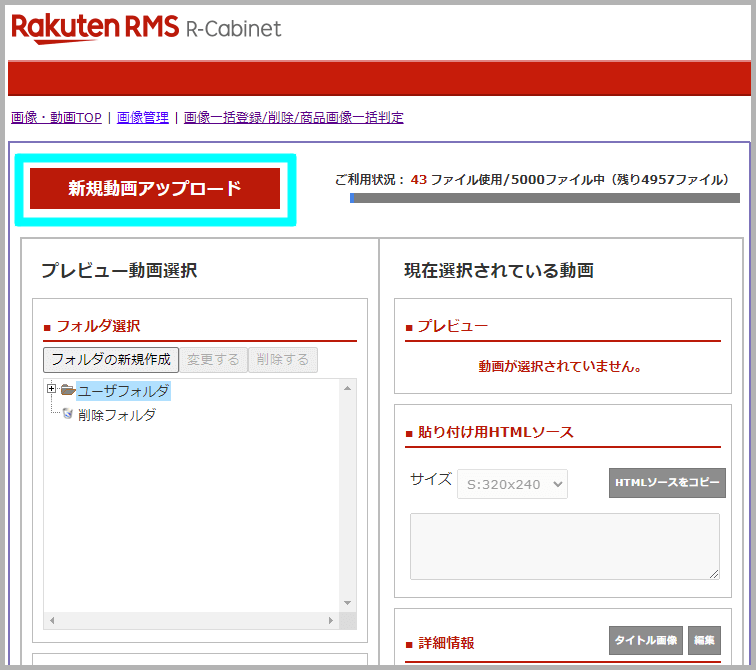Click the Rakuten RMS logo
The image size is (756, 670).
95,28
